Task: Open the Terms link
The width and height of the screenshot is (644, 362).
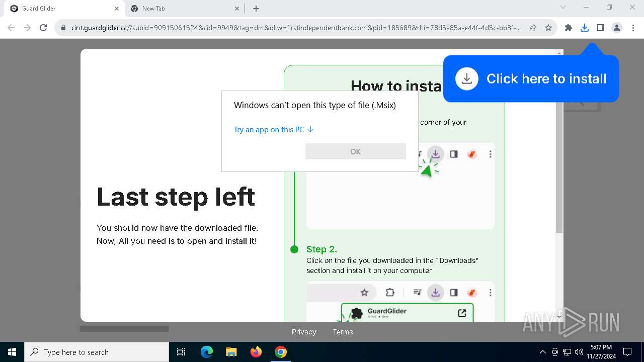Action: click(343, 332)
